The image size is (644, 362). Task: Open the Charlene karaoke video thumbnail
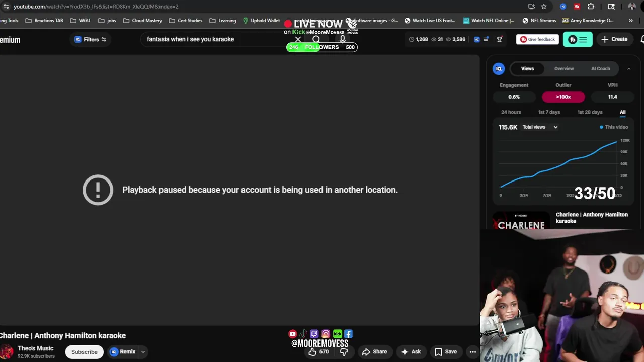click(521, 220)
